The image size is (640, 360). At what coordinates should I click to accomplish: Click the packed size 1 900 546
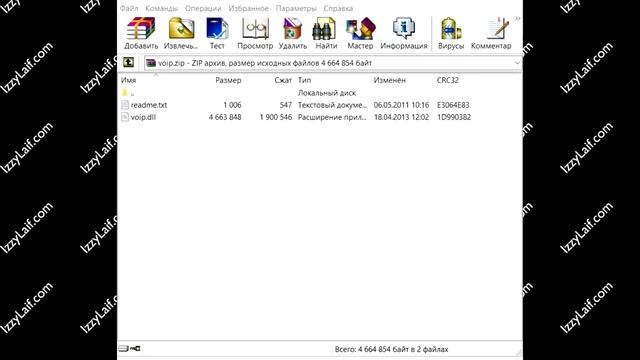tap(276, 118)
